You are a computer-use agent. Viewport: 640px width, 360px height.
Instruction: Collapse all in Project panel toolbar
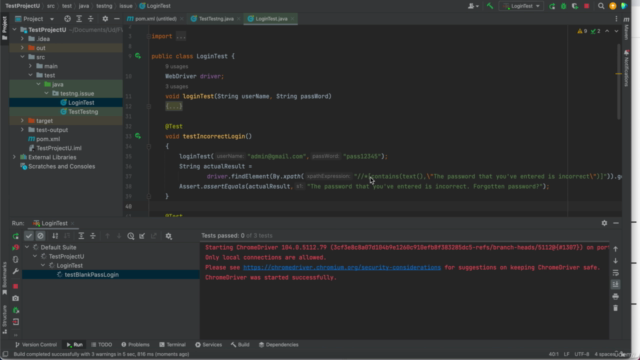91,19
